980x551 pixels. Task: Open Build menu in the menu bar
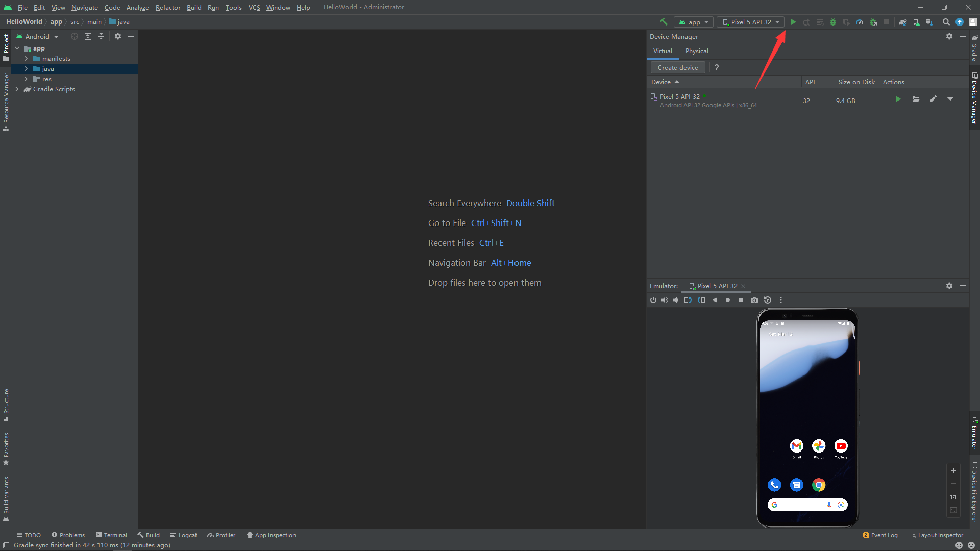(194, 7)
